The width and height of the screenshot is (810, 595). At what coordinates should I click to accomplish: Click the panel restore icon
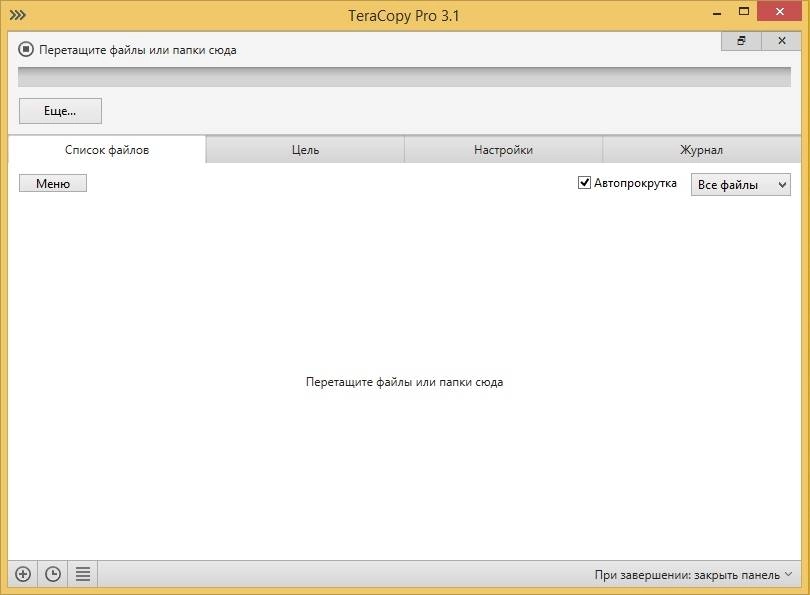tap(741, 41)
